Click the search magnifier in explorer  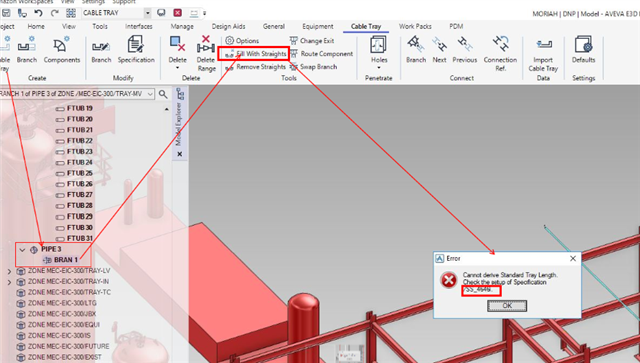pyautogui.click(x=163, y=94)
